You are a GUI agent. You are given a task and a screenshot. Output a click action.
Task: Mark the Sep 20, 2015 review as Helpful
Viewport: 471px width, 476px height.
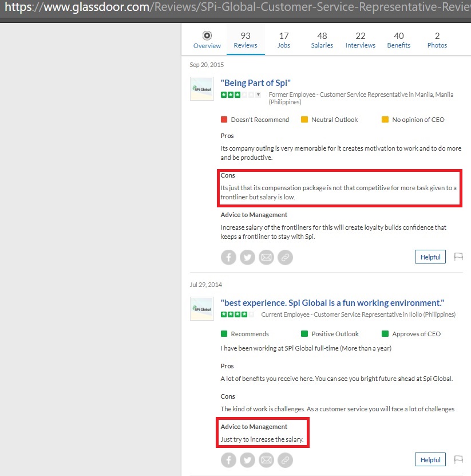click(430, 257)
